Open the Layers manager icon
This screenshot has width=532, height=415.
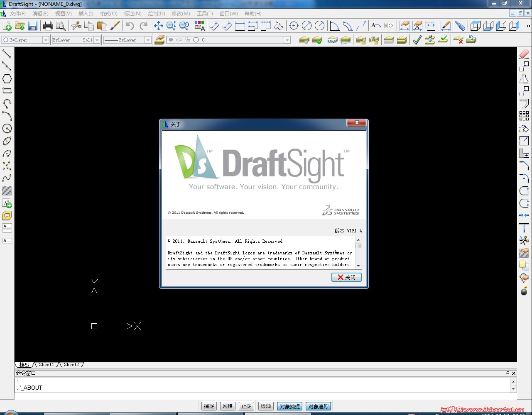tap(159, 40)
